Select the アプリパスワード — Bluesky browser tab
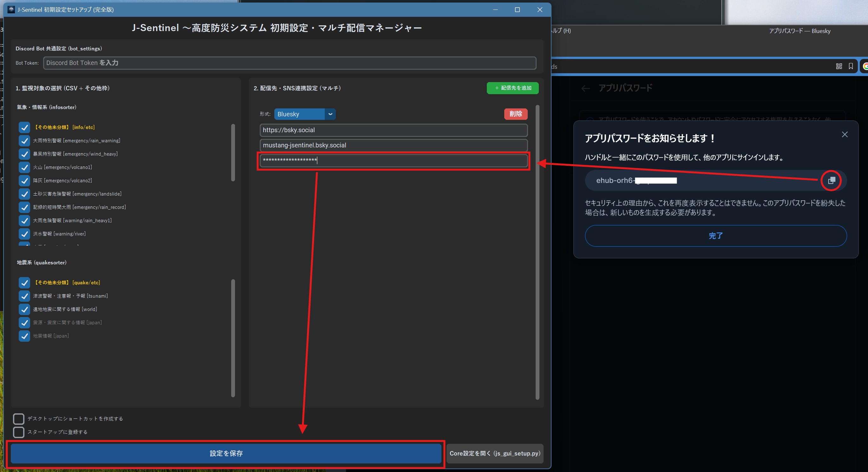The height and width of the screenshot is (472, 868). (799, 31)
